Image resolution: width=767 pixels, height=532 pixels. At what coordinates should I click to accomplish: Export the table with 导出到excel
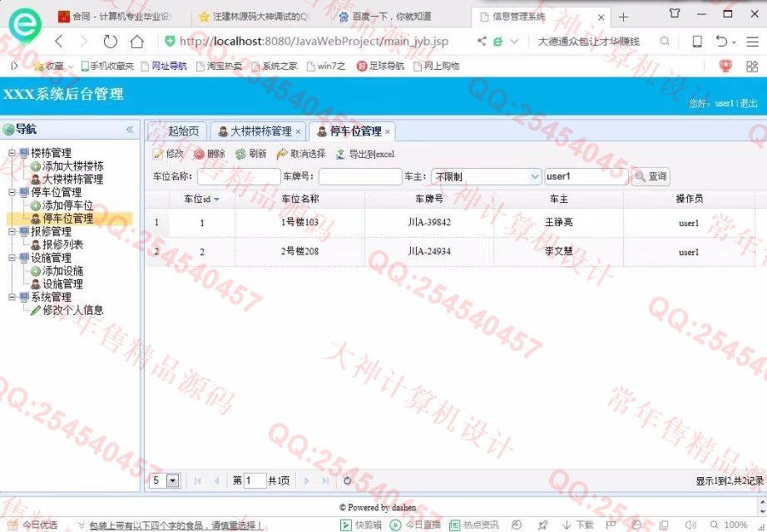(340, 154)
